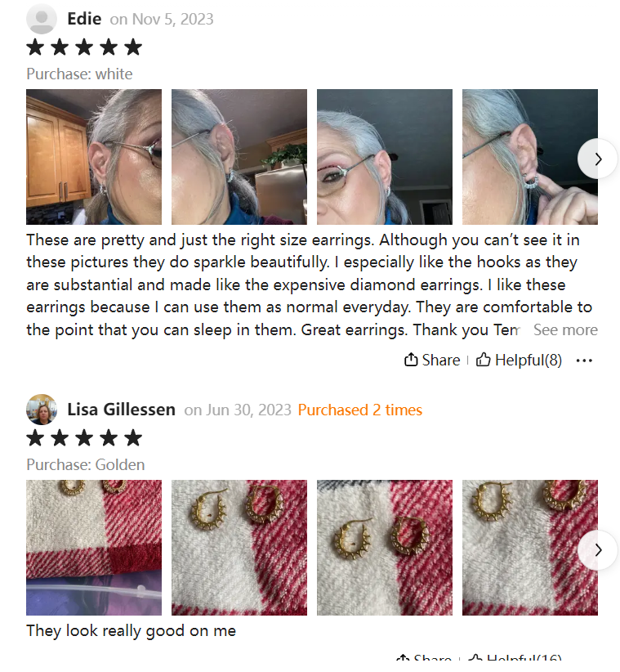This screenshot has width=620, height=672.
Task: Click the Edie reviewer name
Action: [x=84, y=19]
